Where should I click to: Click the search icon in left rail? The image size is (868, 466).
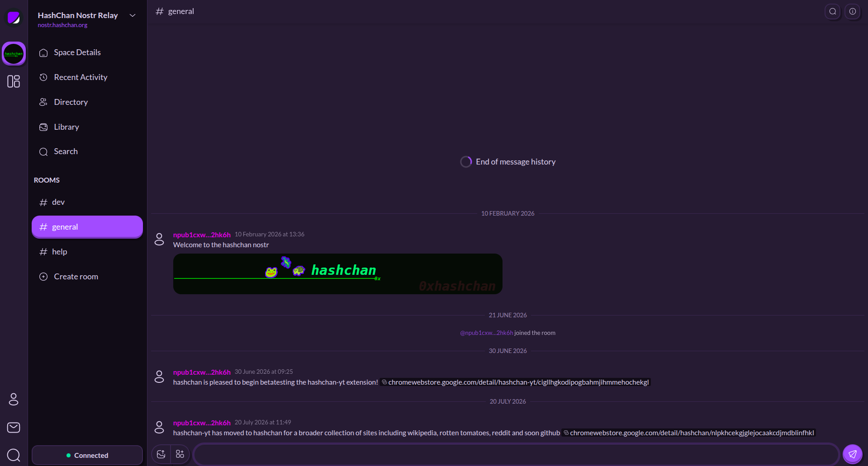click(14, 455)
